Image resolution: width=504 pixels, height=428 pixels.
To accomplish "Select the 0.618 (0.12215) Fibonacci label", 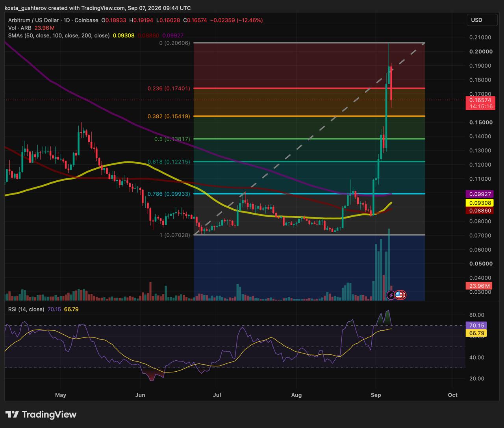I will pyautogui.click(x=169, y=162).
